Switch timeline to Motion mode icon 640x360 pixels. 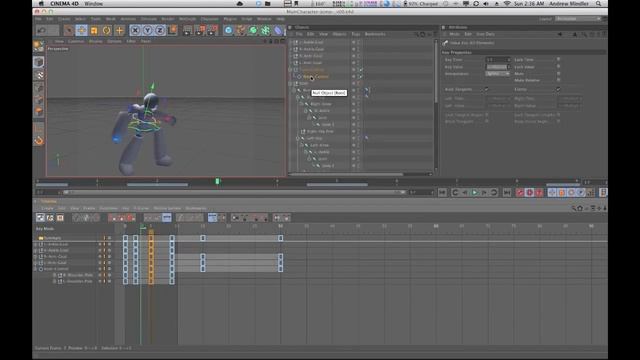(x=60, y=218)
